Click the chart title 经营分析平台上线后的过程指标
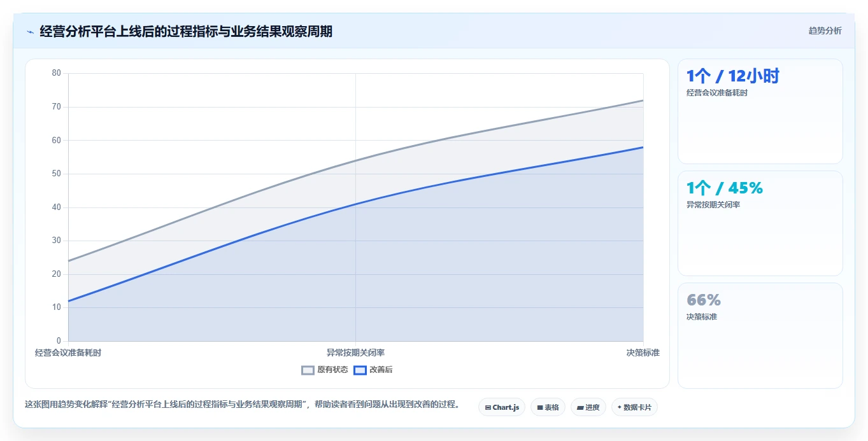Screen dimensions: 868x441 (x=186, y=31)
